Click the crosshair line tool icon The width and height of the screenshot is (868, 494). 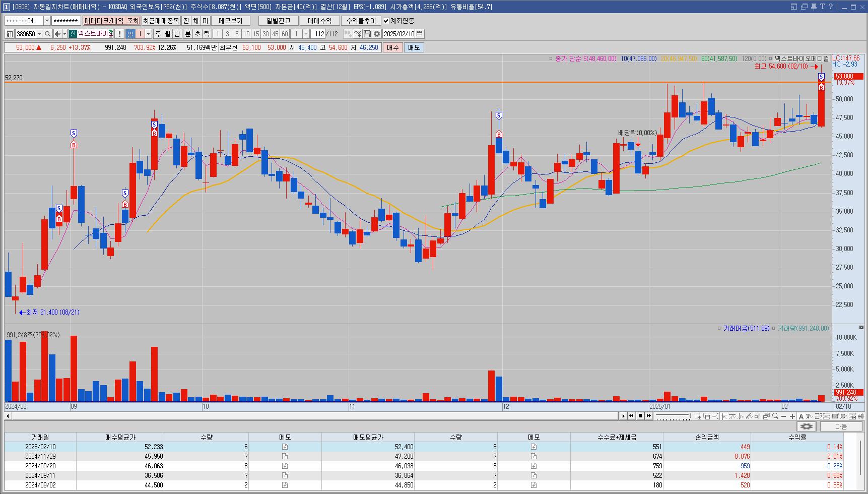(724, 416)
